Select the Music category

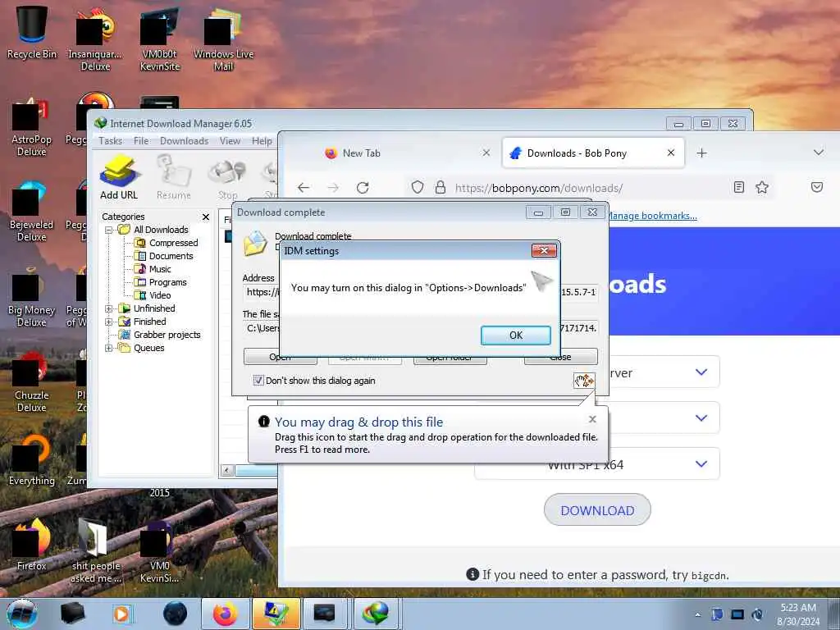[x=160, y=269]
